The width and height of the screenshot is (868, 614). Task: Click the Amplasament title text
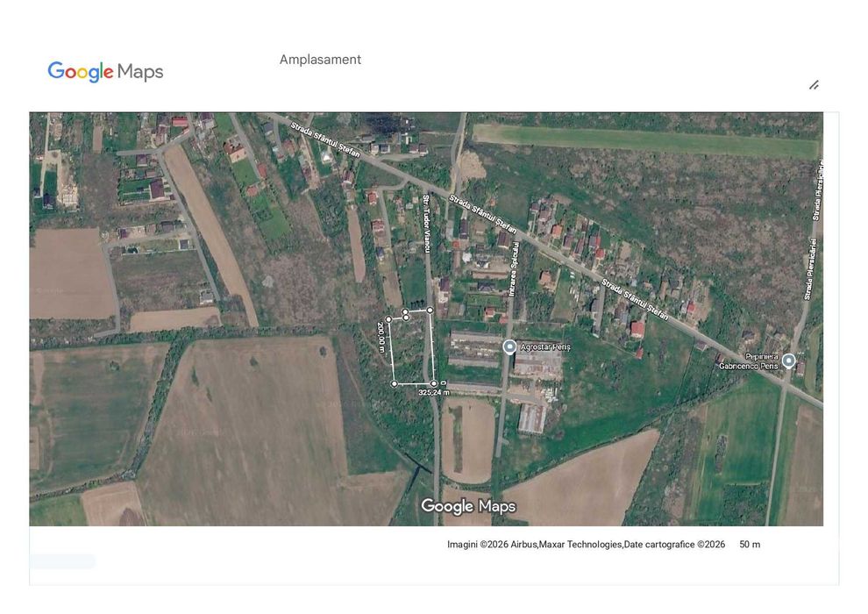[x=320, y=60]
